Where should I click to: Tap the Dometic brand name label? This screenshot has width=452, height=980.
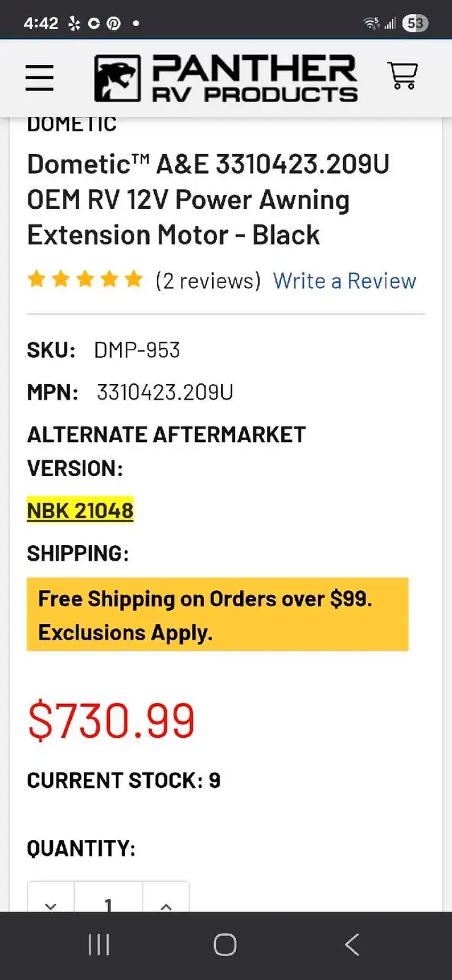point(71,124)
